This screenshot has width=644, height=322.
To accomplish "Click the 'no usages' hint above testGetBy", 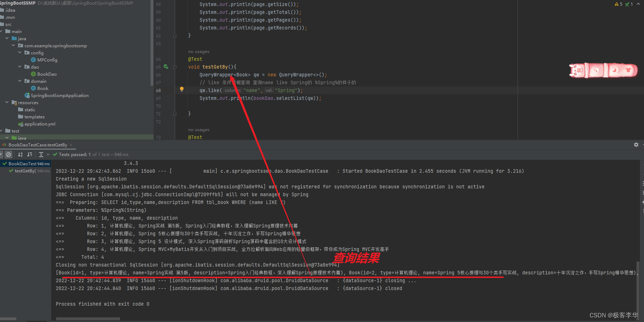I will 199,52.
